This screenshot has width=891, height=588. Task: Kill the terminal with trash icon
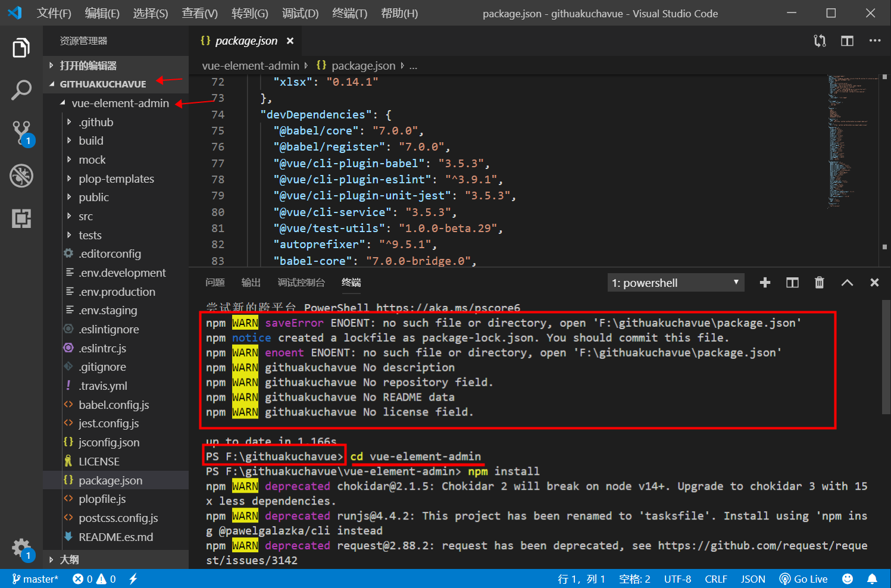pos(820,283)
